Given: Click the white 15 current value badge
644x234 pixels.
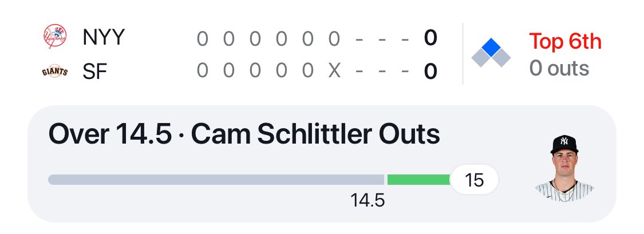Looking at the screenshot, I should tap(475, 180).
